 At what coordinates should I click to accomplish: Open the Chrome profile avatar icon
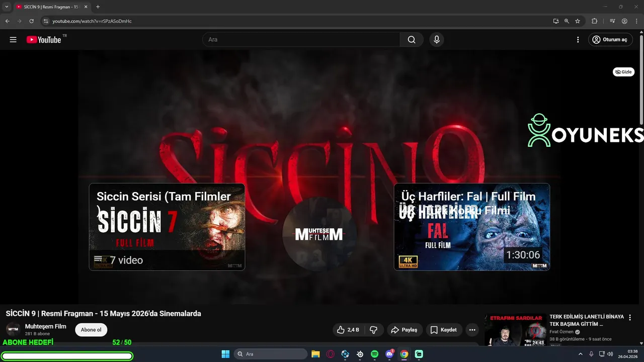[x=624, y=21]
